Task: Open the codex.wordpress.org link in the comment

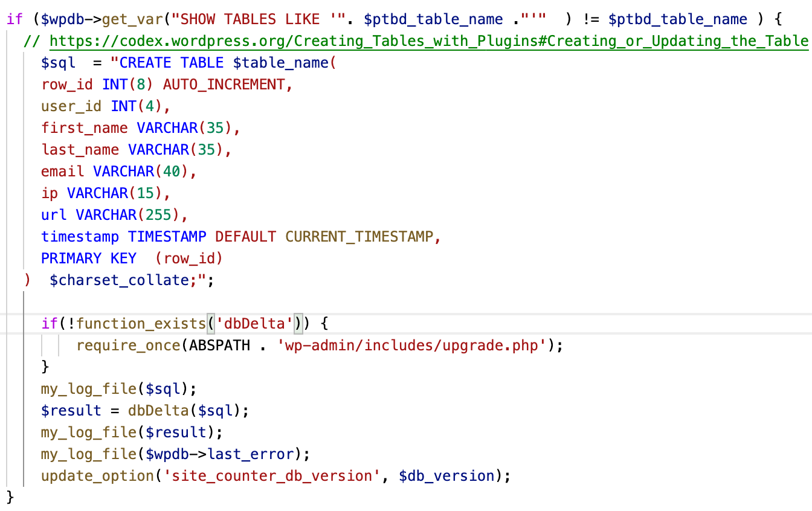Action: (429, 41)
